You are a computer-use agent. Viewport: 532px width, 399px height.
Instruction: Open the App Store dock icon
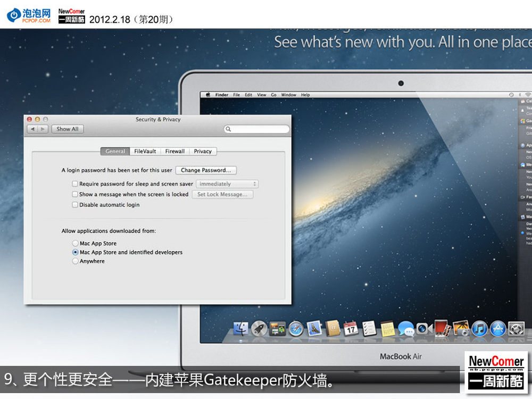point(498,329)
